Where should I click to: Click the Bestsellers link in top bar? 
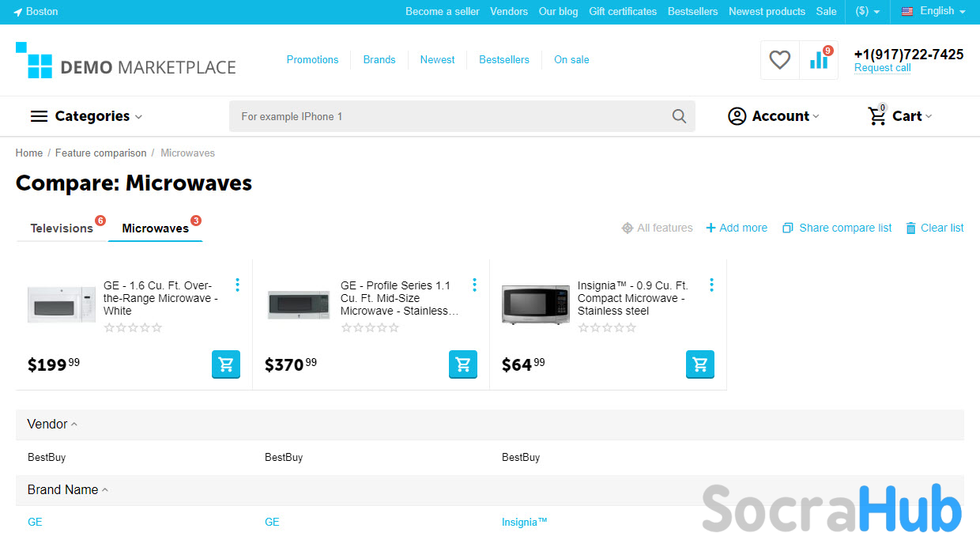693,12
